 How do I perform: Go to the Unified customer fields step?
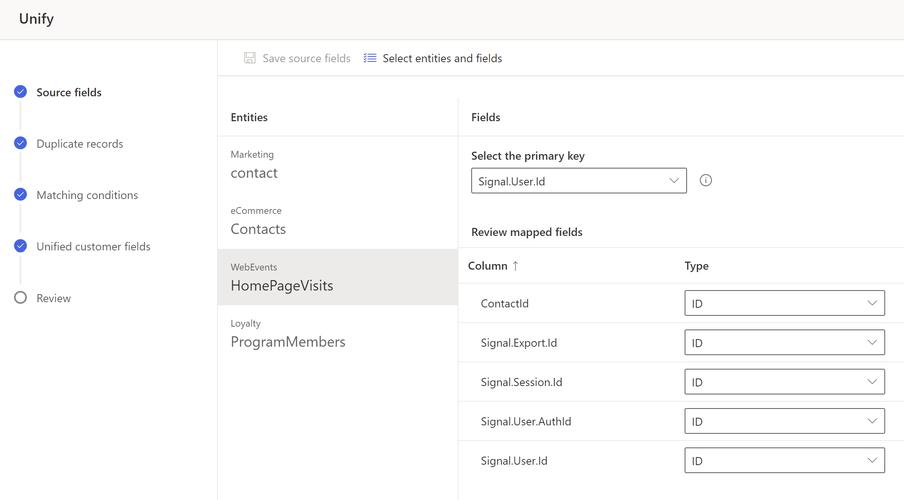(93, 246)
